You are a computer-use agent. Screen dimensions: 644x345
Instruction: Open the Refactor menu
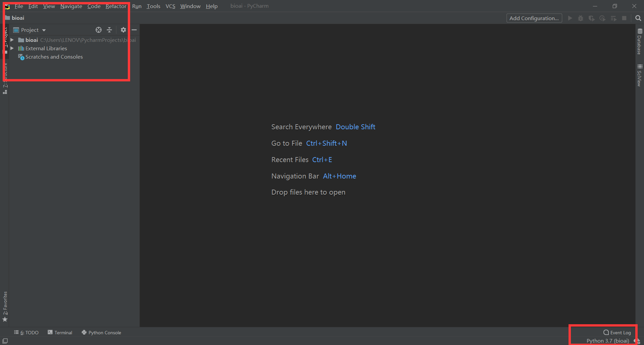coord(116,6)
